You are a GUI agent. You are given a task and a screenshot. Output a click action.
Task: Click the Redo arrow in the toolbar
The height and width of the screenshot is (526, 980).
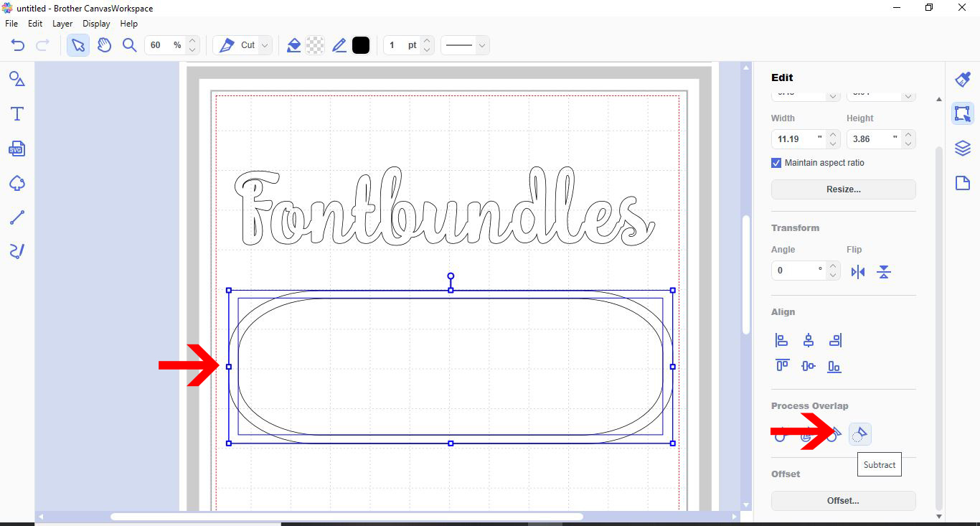pos(42,45)
